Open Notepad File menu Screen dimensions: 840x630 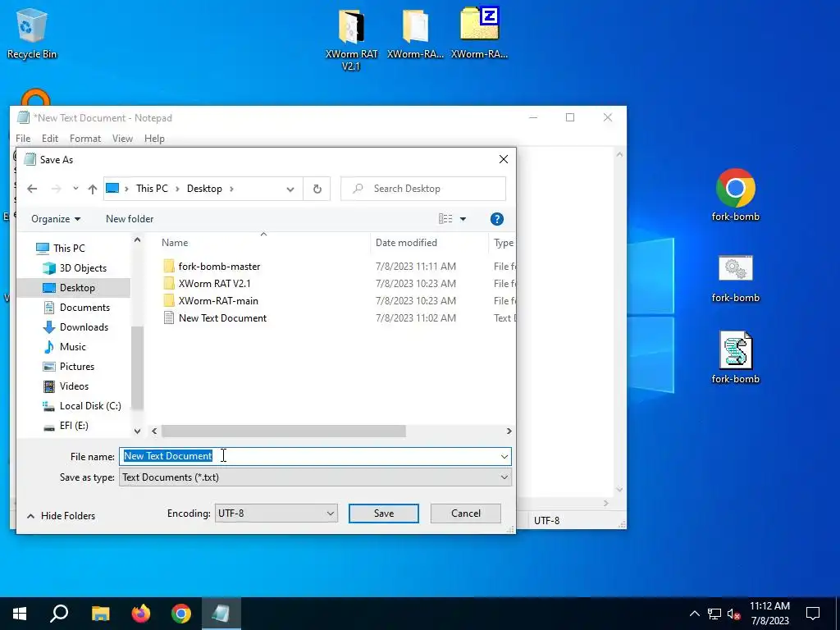click(23, 139)
